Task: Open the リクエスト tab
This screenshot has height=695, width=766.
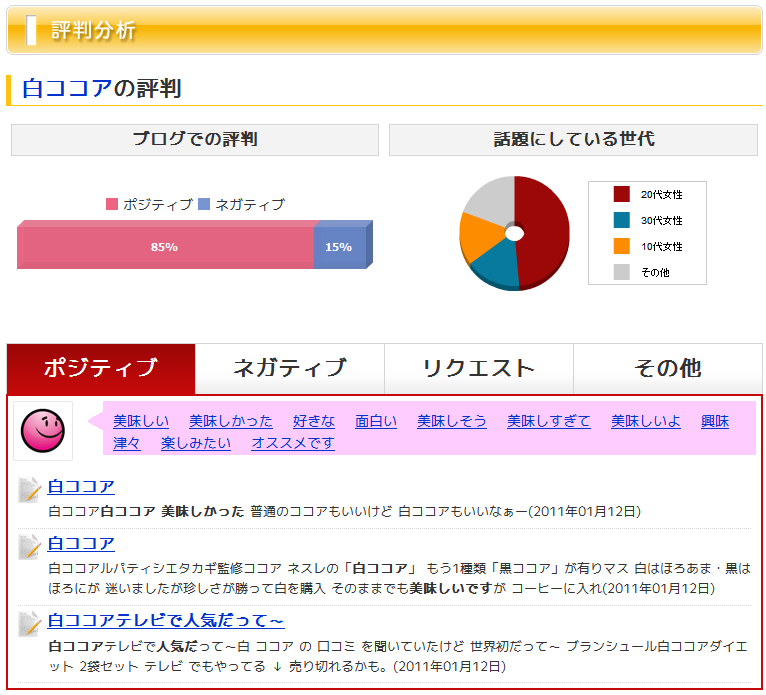Action: click(x=479, y=368)
